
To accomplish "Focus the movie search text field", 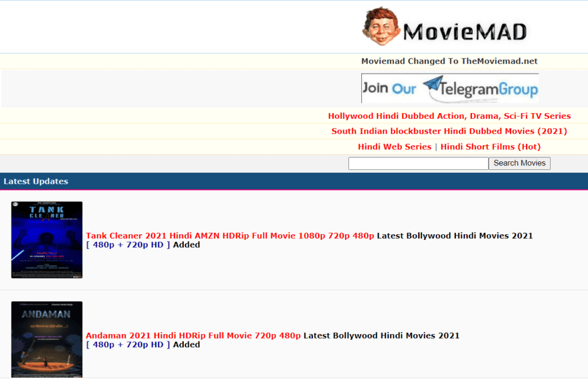I will (x=418, y=164).
